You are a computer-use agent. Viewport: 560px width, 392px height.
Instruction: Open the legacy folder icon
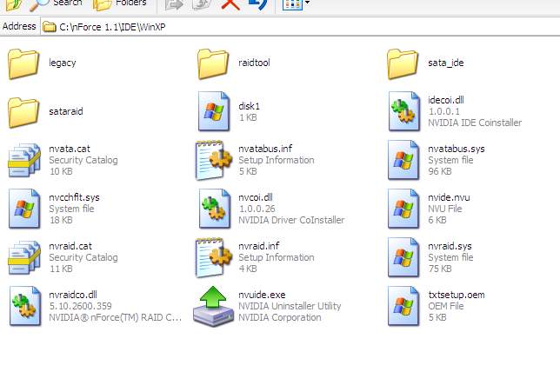pos(23,63)
